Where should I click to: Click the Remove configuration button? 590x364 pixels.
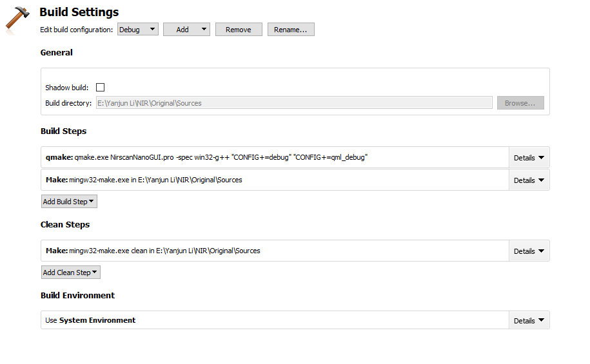pyautogui.click(x=239, y=30)
